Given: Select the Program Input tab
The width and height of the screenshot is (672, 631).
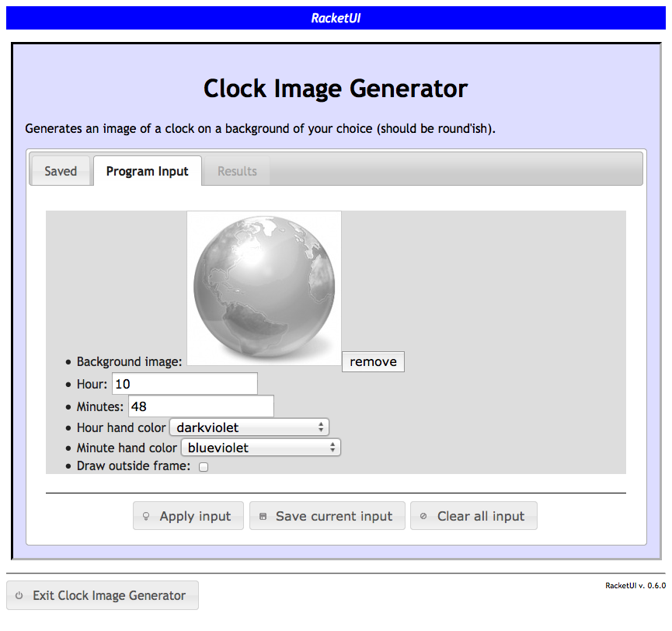Looking at the screenshot, I should coord(147,171).
